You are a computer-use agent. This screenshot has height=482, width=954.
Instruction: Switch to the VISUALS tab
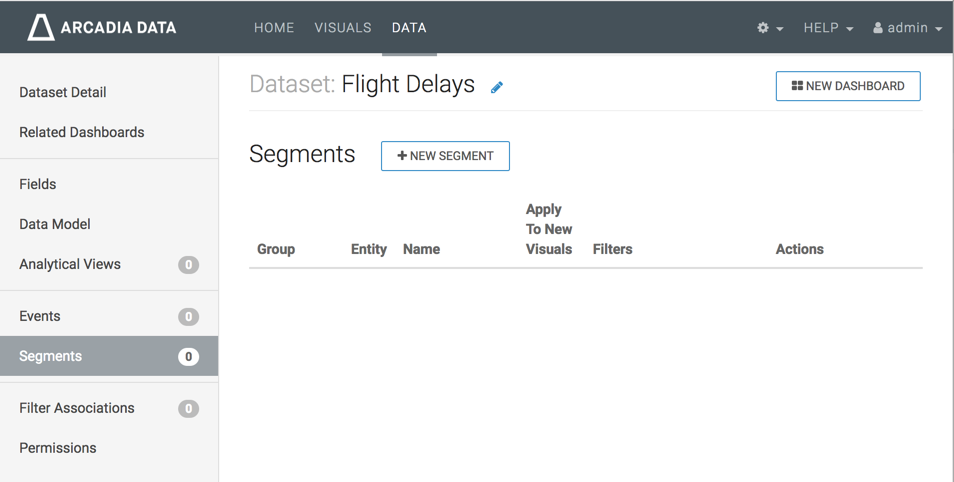[x=343, y=28]
